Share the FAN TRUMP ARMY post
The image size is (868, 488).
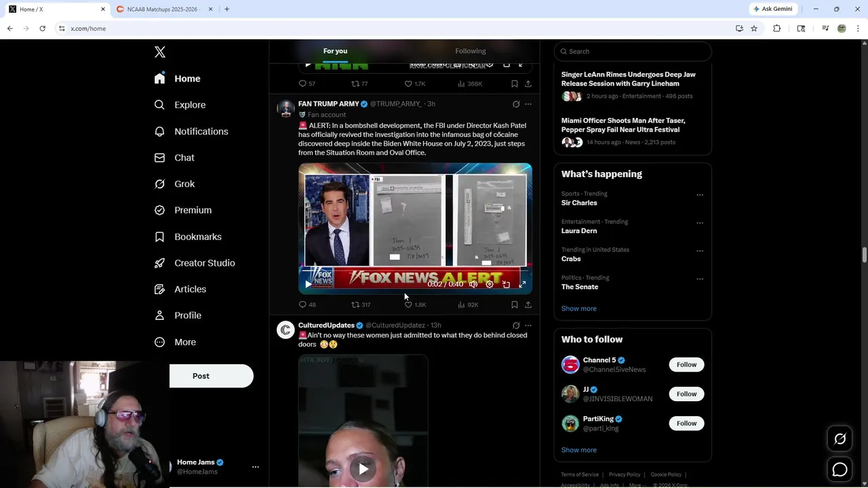528,305
